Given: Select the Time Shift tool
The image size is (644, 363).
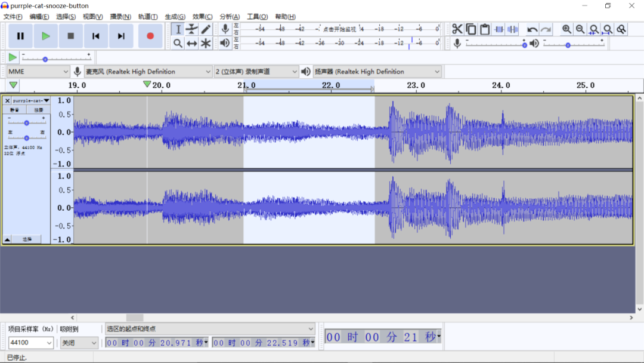Looking at the screenshot, I should point(192,43).
